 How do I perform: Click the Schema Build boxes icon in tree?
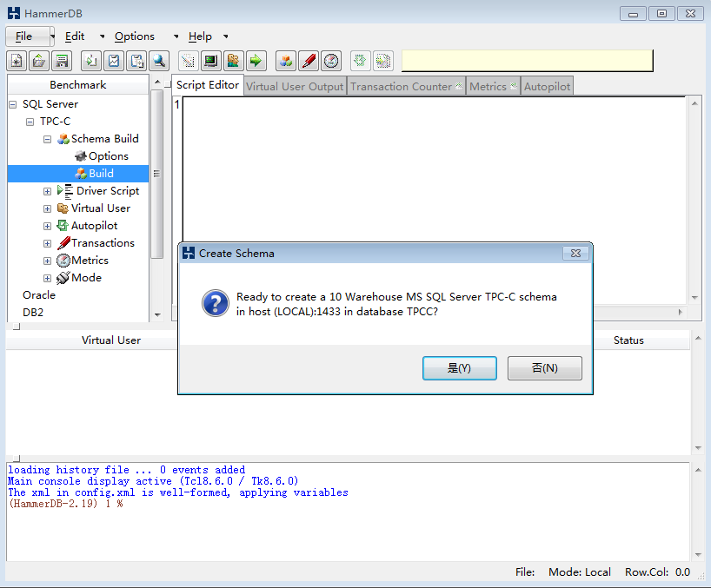[63, 139]
